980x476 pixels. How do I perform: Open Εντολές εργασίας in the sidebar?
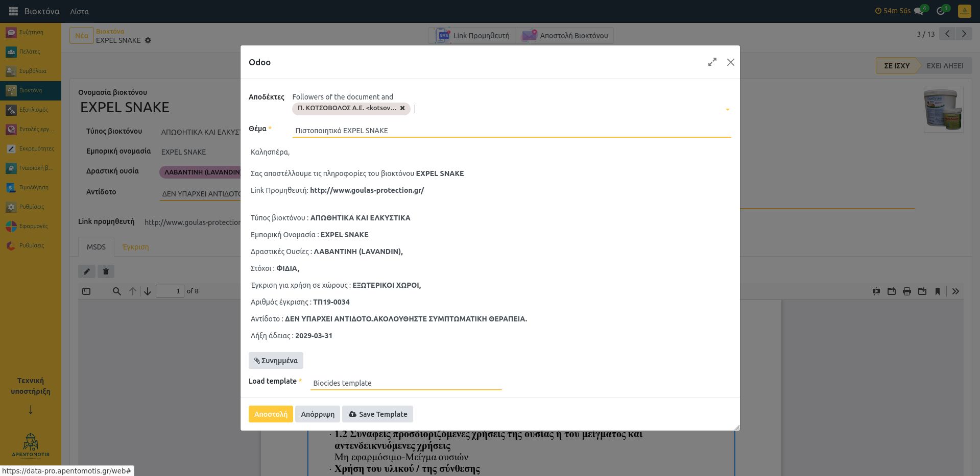31,129
